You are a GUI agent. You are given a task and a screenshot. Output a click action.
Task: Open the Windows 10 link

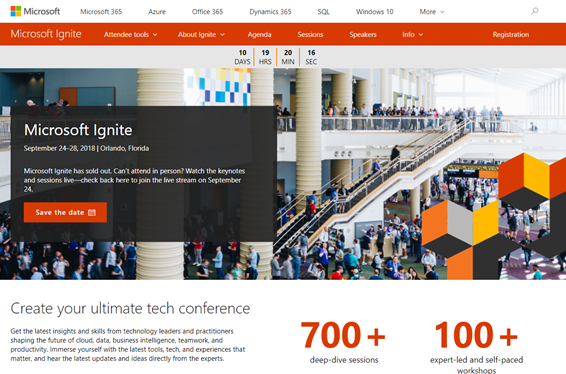pyautogui.click(x=375, y=12)
